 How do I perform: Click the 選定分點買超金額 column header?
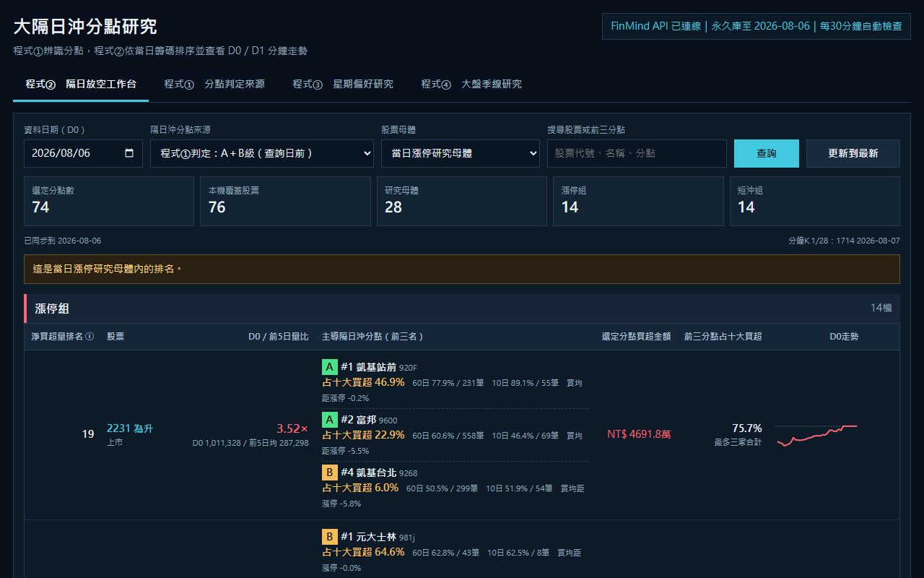(x=637, y=337)
